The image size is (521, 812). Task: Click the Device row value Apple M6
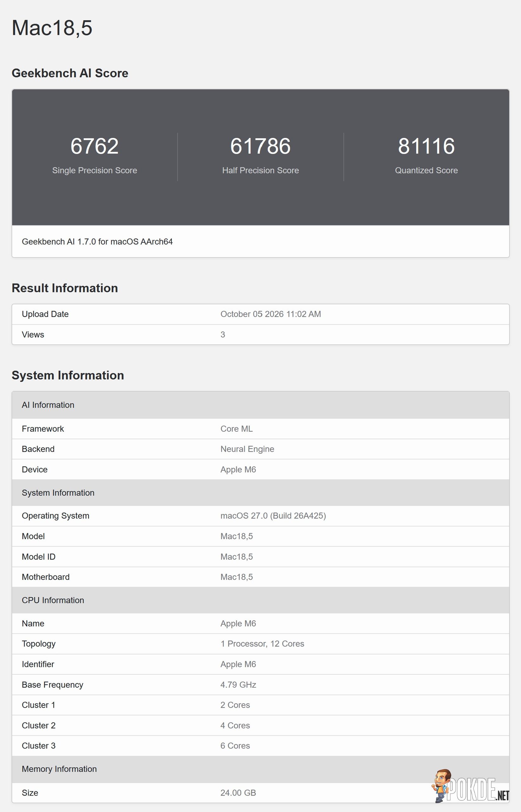(x=238, y=470)
